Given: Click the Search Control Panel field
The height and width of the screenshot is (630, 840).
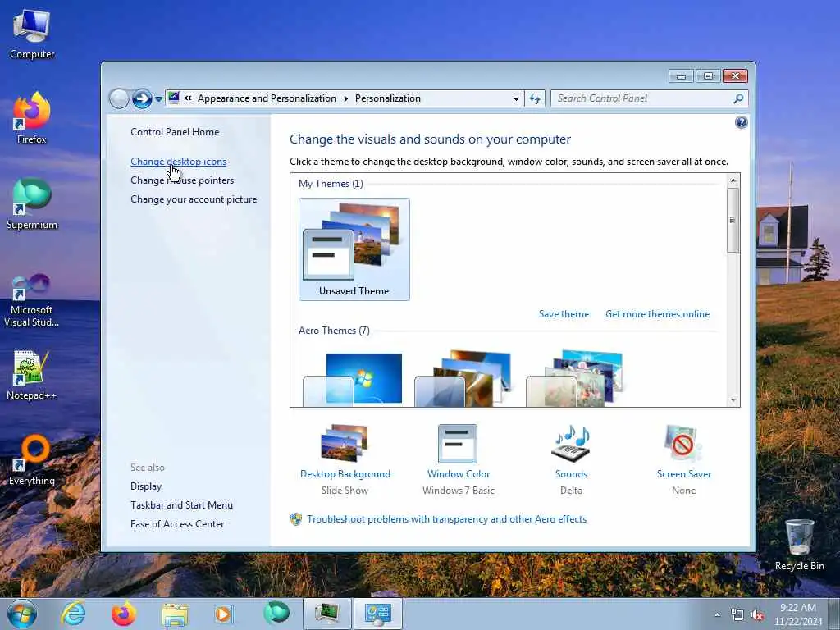Looking at the screenshot, I should tap(641, 98).
